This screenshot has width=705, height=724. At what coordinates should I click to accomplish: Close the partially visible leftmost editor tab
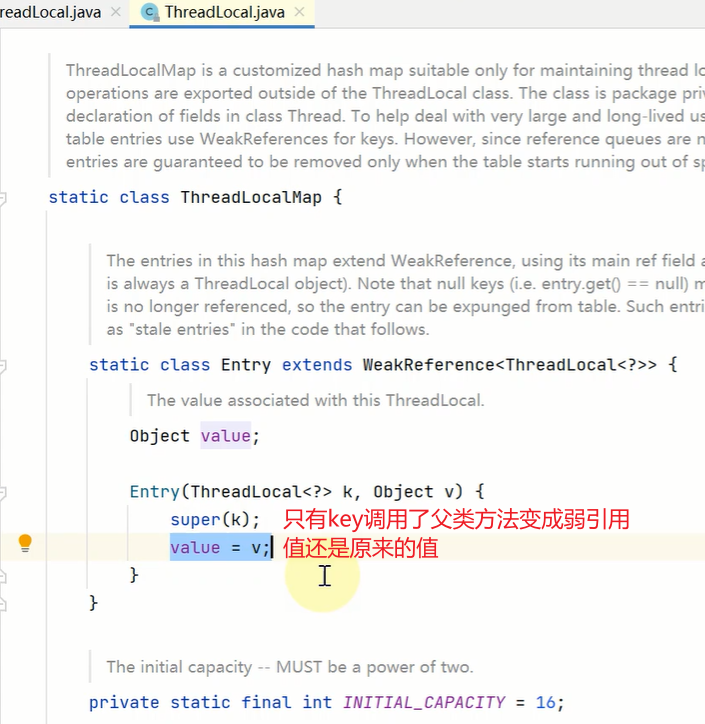[117, 13]
